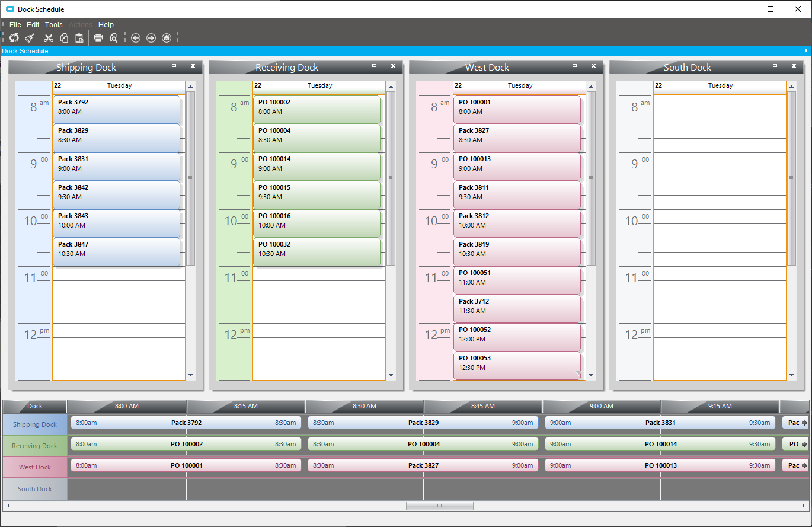Go forward with the right arrow icon
This screenshot has width=812, height=527.
coord(151,38)
